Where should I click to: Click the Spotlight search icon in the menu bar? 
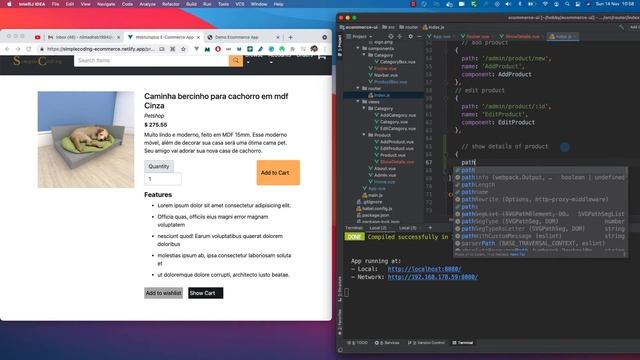pos(567,4)
